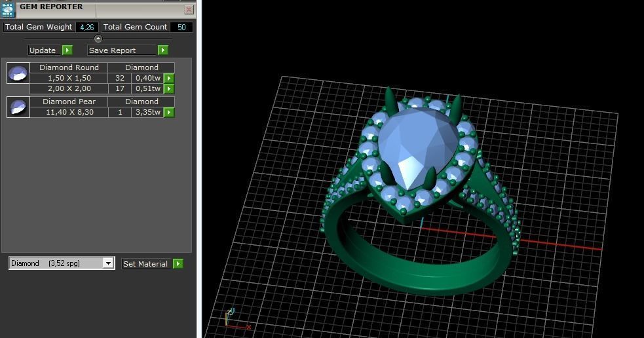Collapse panel using the round arrow handle

(x=98, y=39)
